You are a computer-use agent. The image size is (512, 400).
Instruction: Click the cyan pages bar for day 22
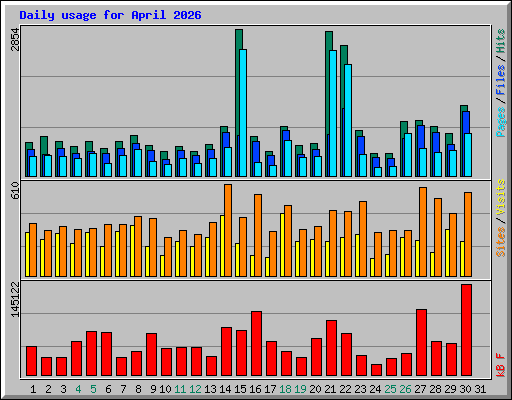(348, 120)
